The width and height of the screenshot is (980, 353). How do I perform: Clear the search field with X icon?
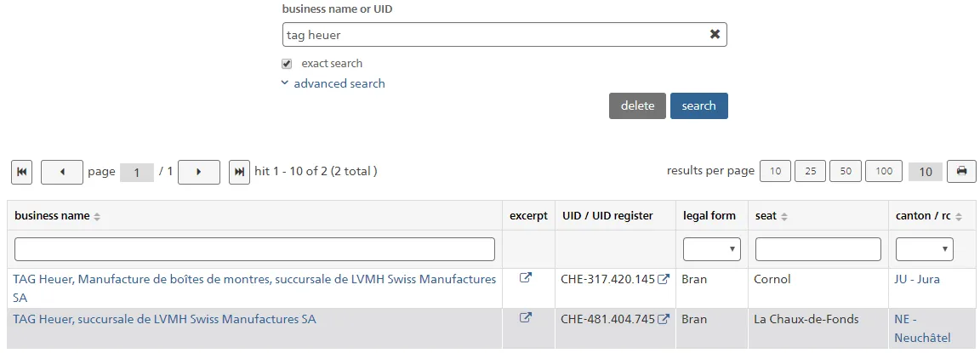tap(715, 34)
